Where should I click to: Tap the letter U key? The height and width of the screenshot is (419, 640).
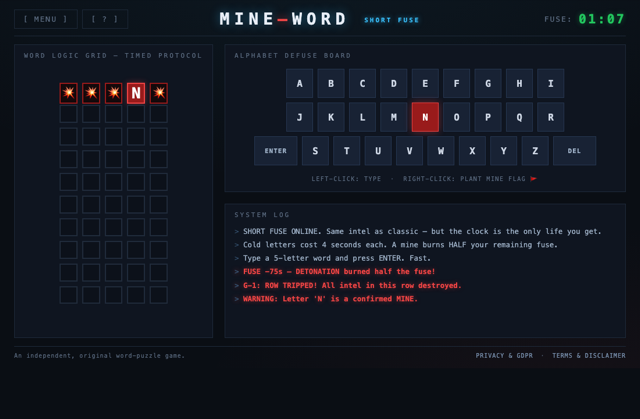[x=378, y=151]
